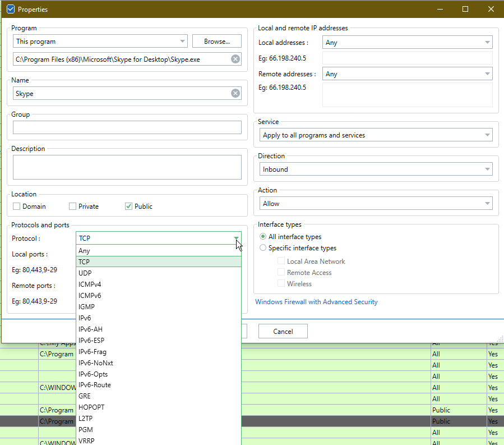Screen dimensions: 504x445
Task: Expand the Action dropdown showing Allow
Action: (376, 204)
